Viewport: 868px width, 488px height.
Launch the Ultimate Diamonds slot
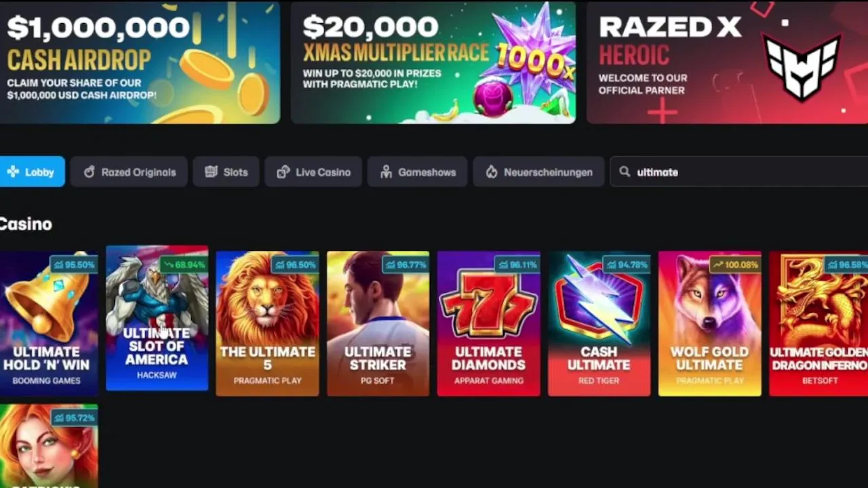point(488,323)
